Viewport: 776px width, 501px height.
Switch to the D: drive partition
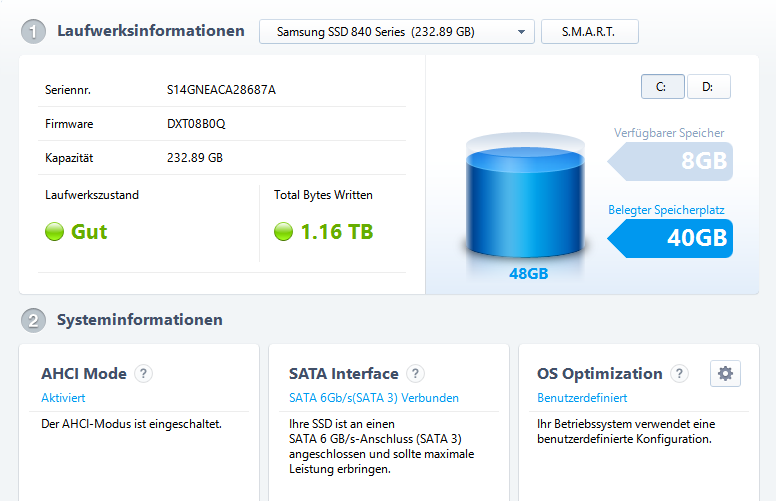pyautogui.click(x=708, y=87)
